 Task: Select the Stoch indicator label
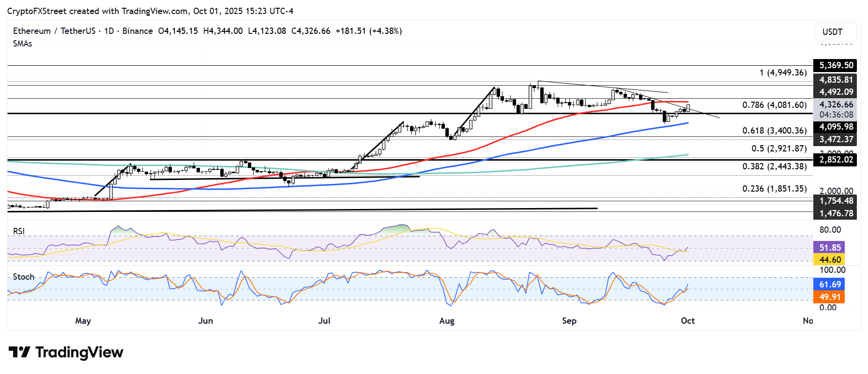23,277
